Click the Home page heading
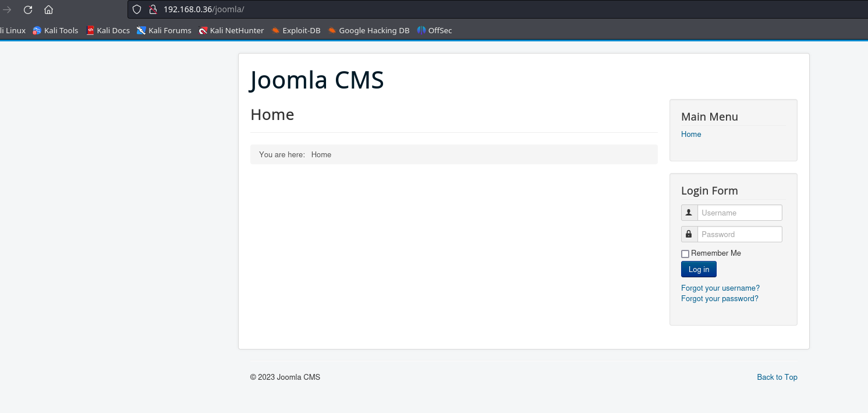The height and width of the screenshot is (413, 868). pyautogui.click(x=272, y=114)
